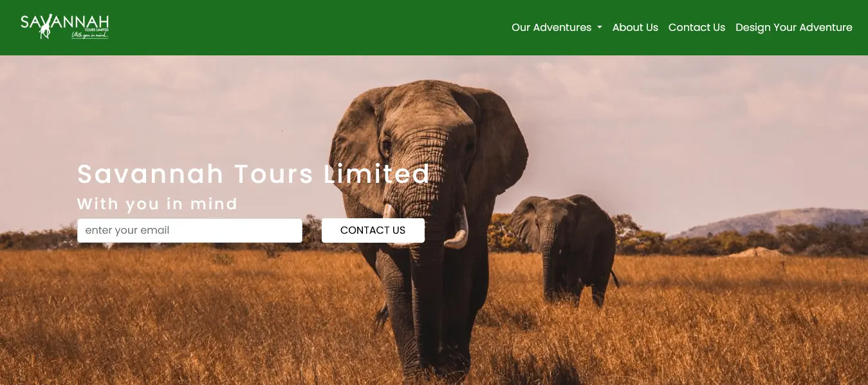The width and height of the screenshot is (868, 385).
Task: Click the white CONTACT US button
Action: pyautogui.click(x=373, y=230)
